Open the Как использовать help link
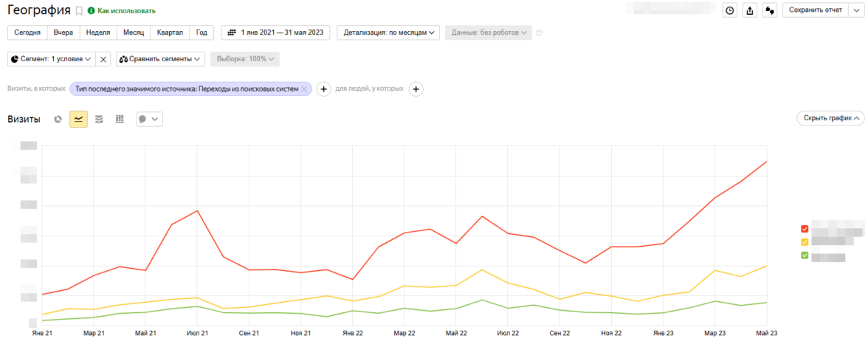Image resolution: width=868 pixels, height=347 pixels. click(x=126, y=11)
